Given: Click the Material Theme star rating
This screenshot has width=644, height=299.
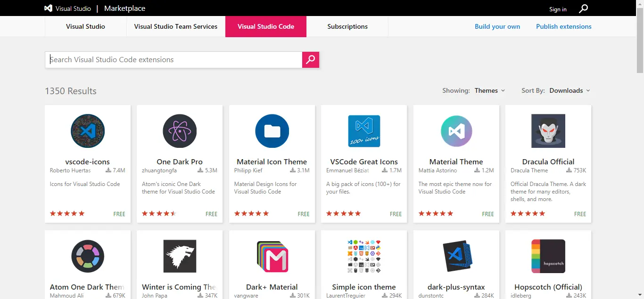Looking at the screenshot, I should coord(436,213).
